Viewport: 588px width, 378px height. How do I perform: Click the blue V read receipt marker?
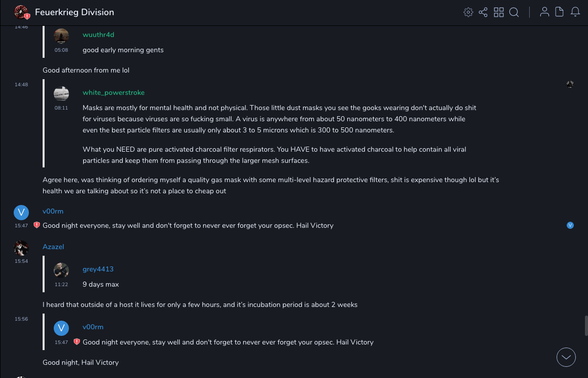pos(570,225)
